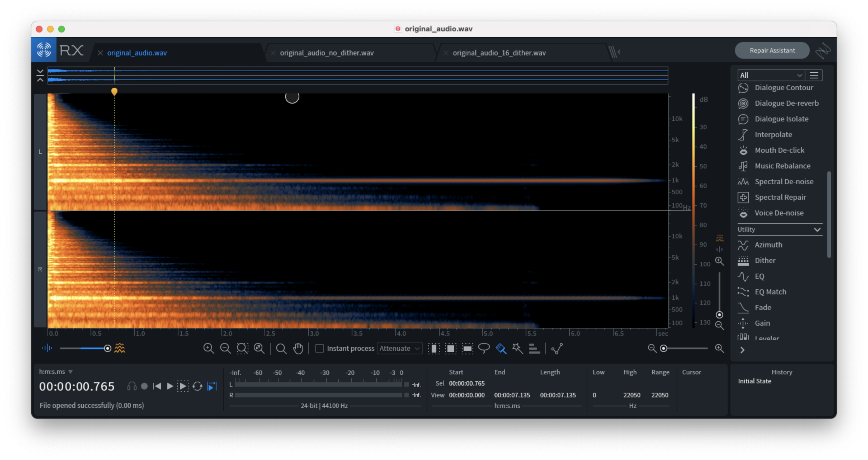Close original_audio_no_dither.wav tab
The height and width of the screenshot is (460, 868).
click(x=273, y=53)
